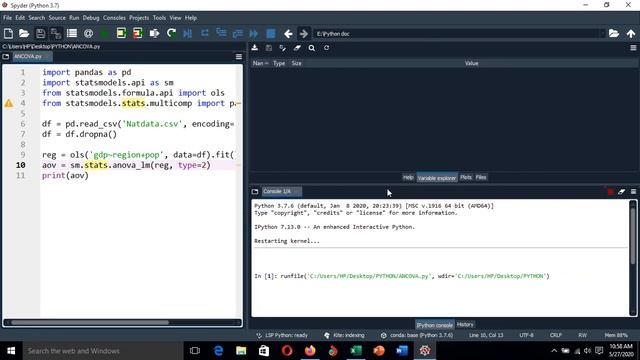Open the IPython console options menu
640x360 pixels.
pos(633,191)
